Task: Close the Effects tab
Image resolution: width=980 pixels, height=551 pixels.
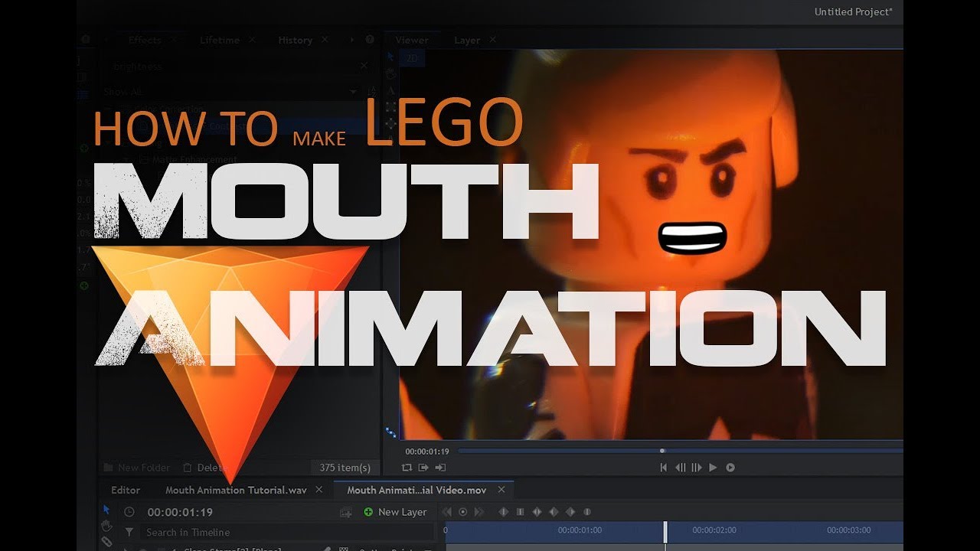Action: pyautogui.click(x=175, y=40)
